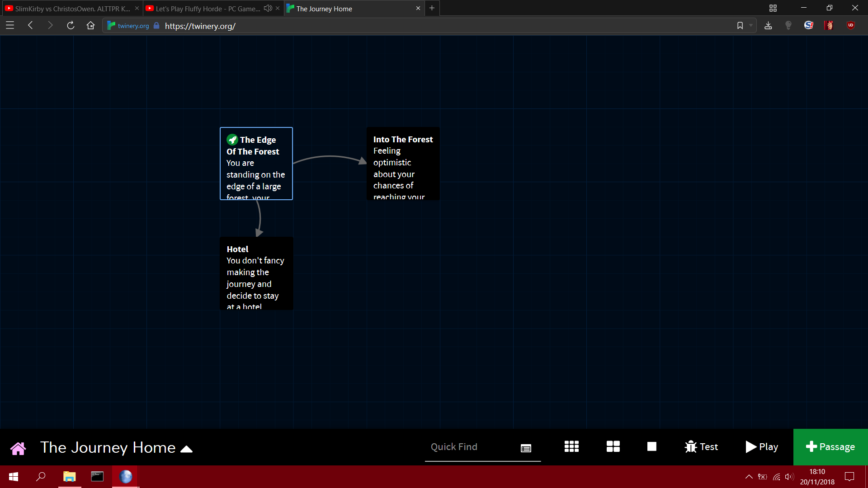Select the Into The Forest passage
868x488 pixels.
coord(403,164)
